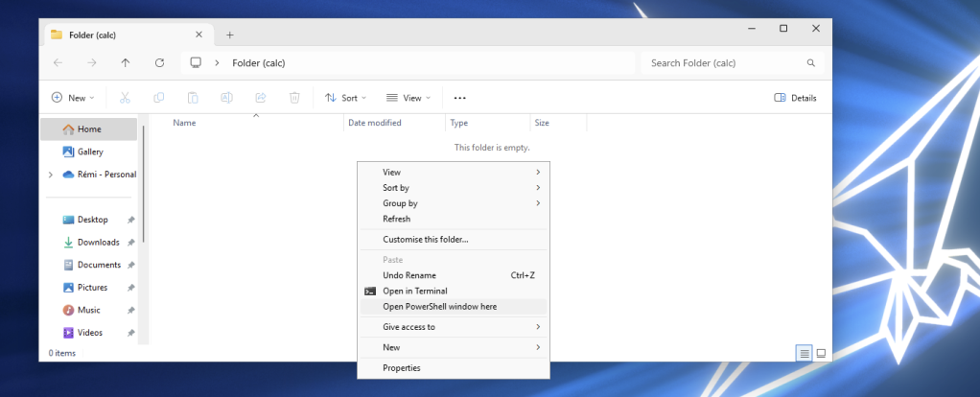Viewport: 980px width, 397px height.
Task: Open the See more ellipsis menu
Action: coord(460,98)
